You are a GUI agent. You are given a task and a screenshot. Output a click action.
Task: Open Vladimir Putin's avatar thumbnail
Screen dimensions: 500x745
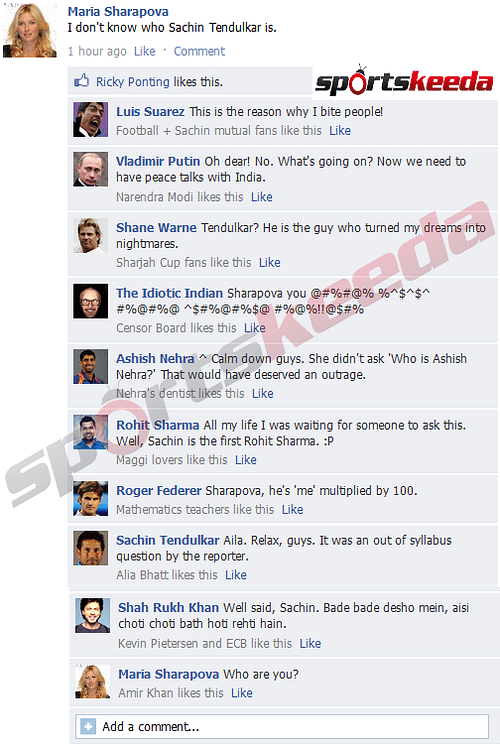tap(90, 169)
